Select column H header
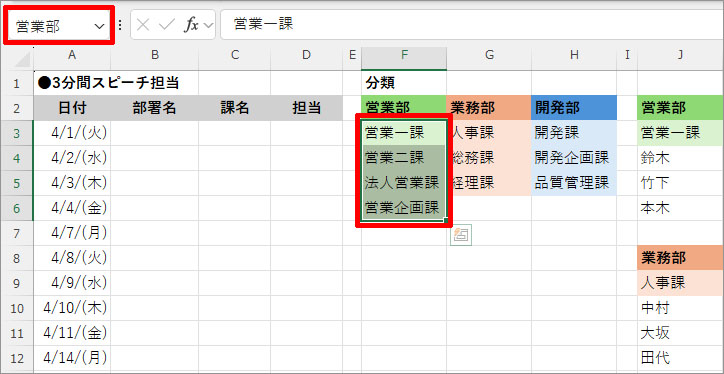 tap(574, 55)
